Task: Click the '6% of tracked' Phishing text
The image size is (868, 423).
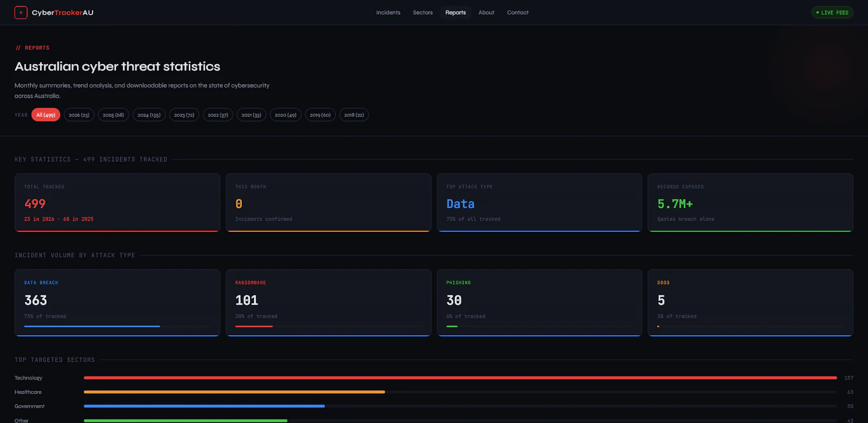Action: [466, 317]
